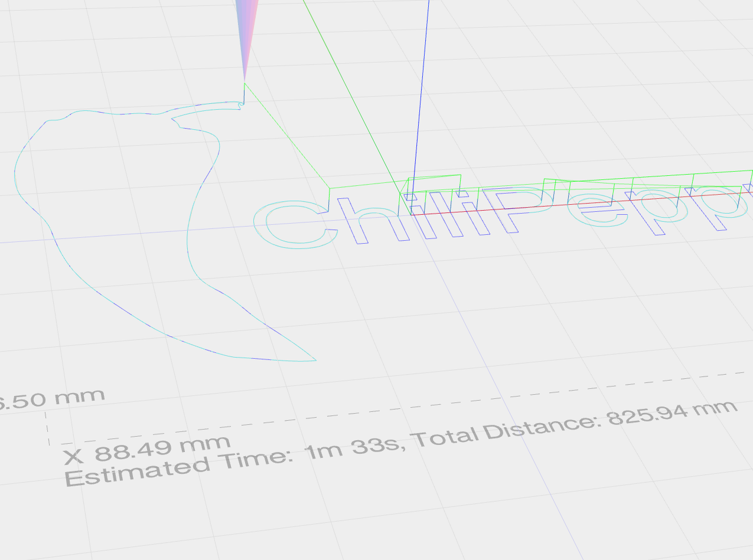Click the pepper's pointed bottom tip
Image resolution: width=753 pixels, height=560 pixels.
click(314, 359)
